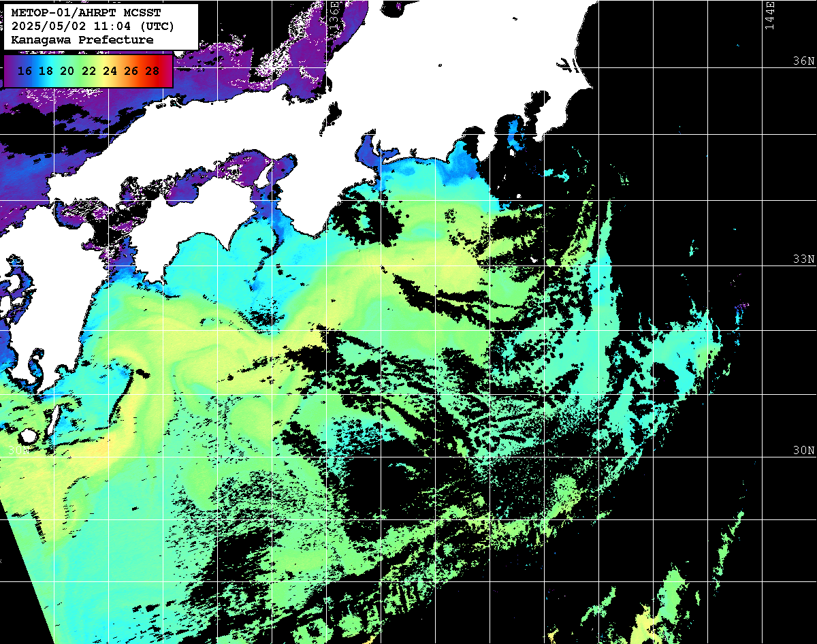Click the 33N latitude label
This screenshot has height=644, width=817.
(804, 259)
